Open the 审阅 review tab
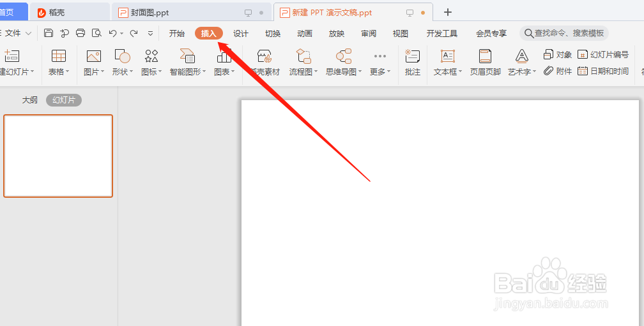 369,34
